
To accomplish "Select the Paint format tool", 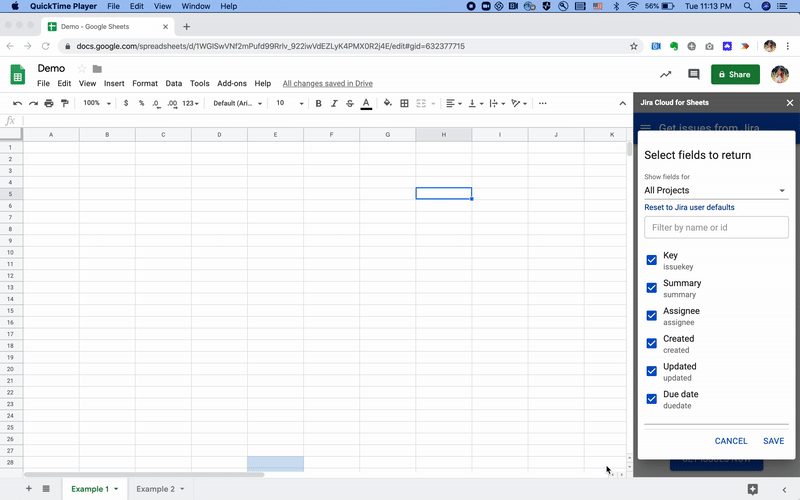I will pyautogui.click(x=65, y=104).
